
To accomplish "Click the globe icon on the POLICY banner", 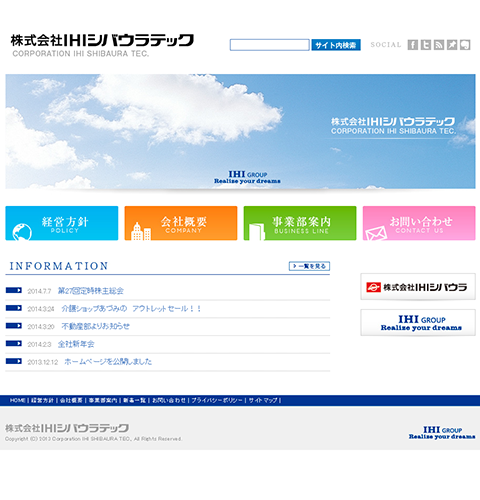I will click(x=22, y=232).
